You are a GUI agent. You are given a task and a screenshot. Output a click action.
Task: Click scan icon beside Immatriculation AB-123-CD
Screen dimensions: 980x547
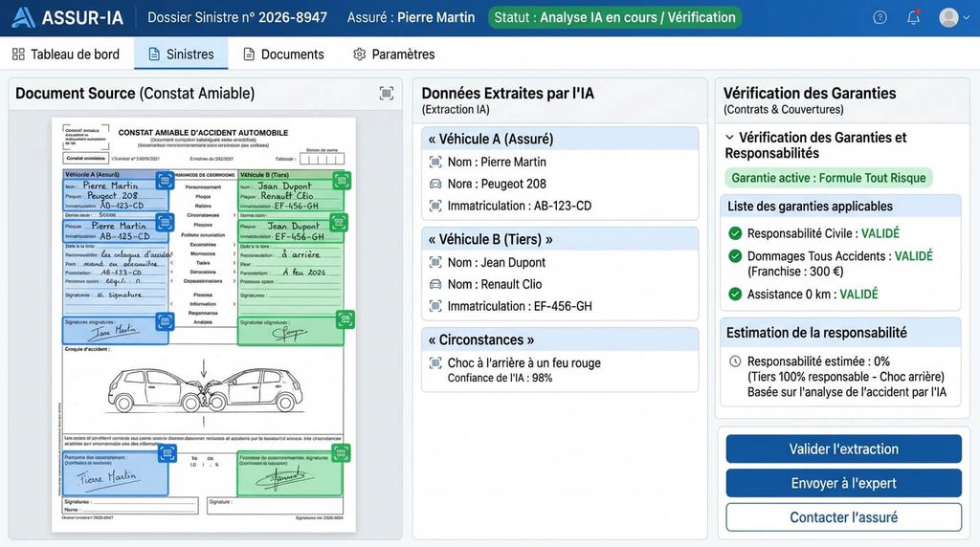point(435,206)
